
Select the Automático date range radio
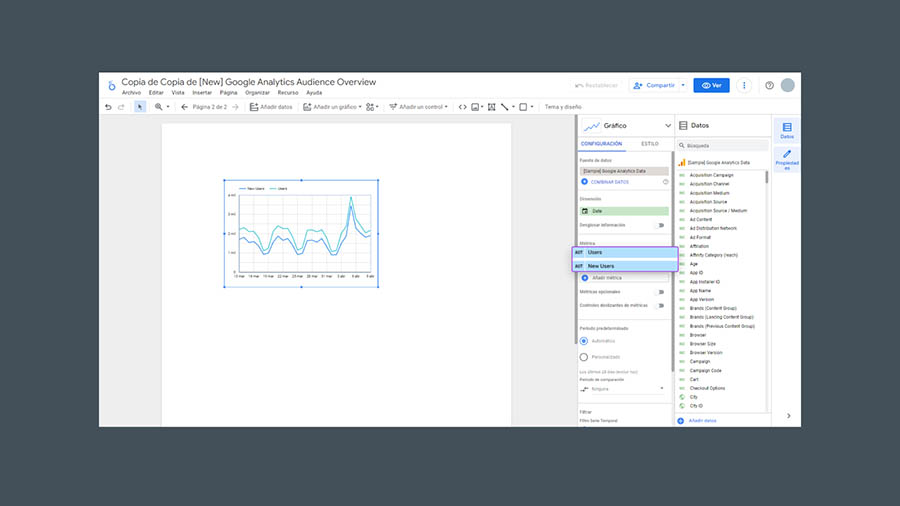pos(584,341)
